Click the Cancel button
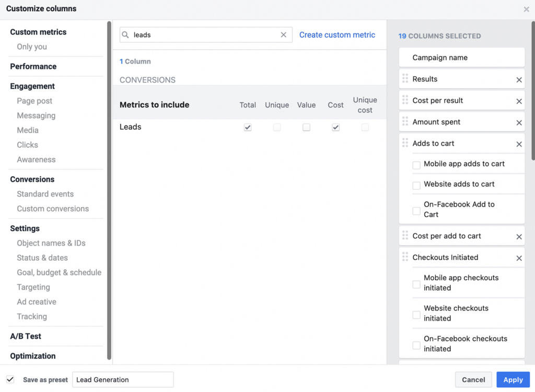The image size is (535, 392). (473, 379)
